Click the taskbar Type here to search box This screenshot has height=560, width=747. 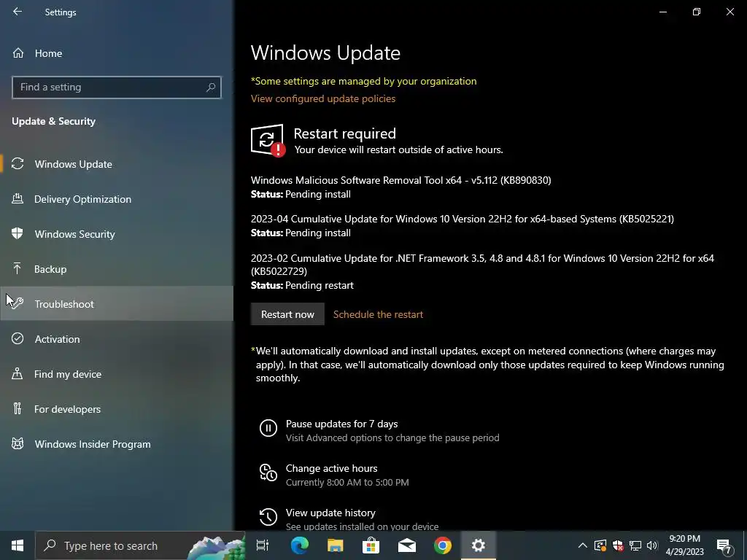click(140, 545)
